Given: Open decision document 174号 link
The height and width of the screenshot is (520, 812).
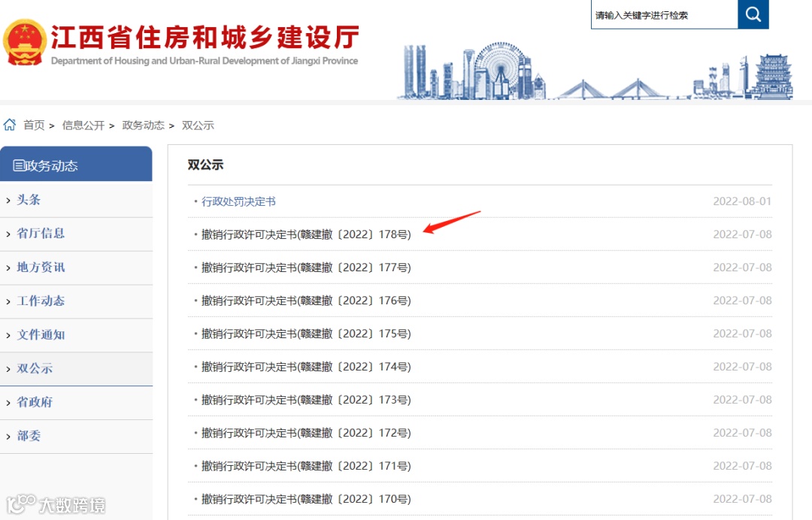Looking at the screenshot, I should click(306, 367).
